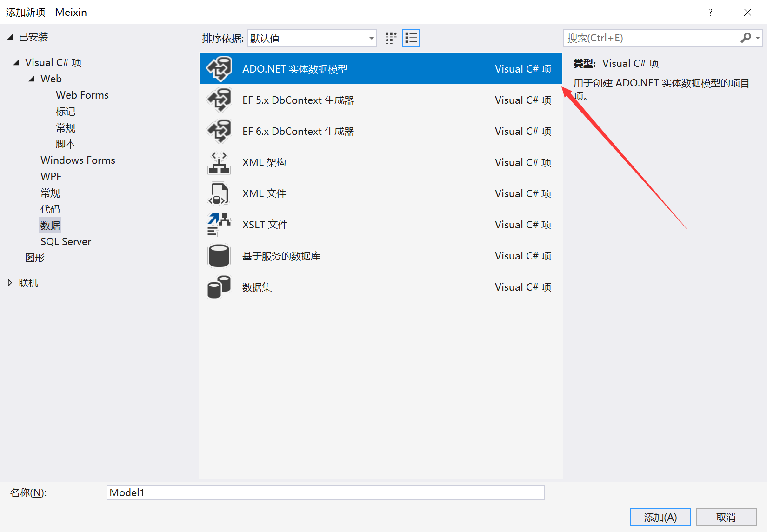The image size is (767, 532).
Task: Select the 基于服务的数据库 row label
Action: [281, 256]
